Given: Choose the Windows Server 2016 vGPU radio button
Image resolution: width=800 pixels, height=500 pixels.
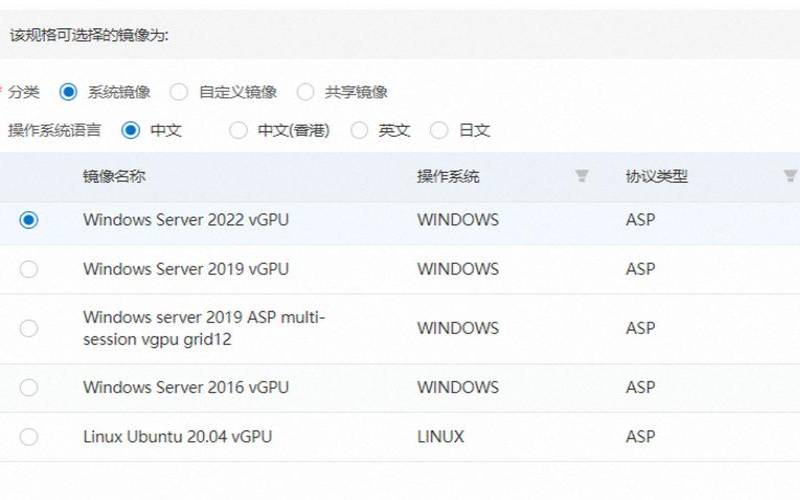Looking at the screenshot, I should point(29,387).
